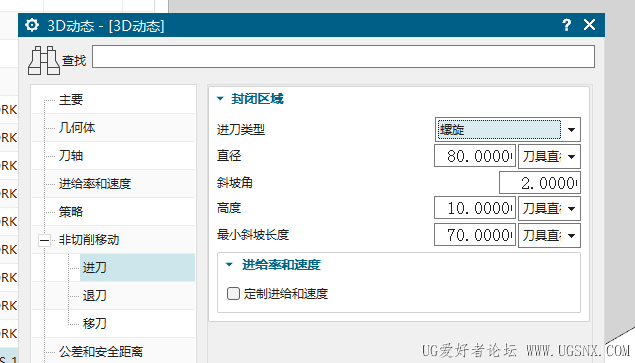Open the 直径 unit dropdown
635x363 pixels.
(x=550, y=156)
